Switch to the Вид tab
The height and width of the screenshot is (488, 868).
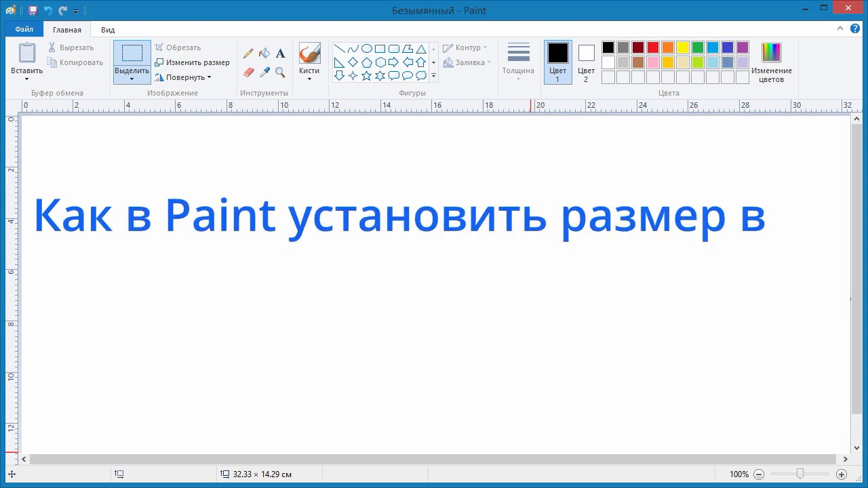[108, 30]
